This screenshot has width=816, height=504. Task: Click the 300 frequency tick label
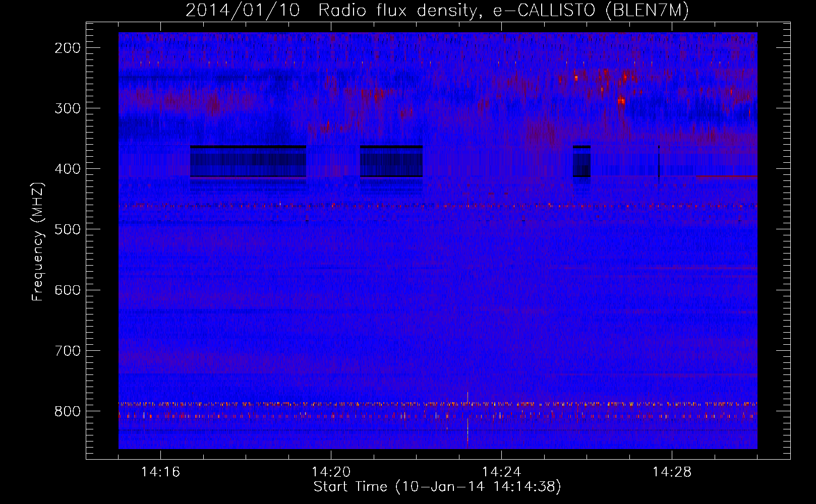coord(68,108)
